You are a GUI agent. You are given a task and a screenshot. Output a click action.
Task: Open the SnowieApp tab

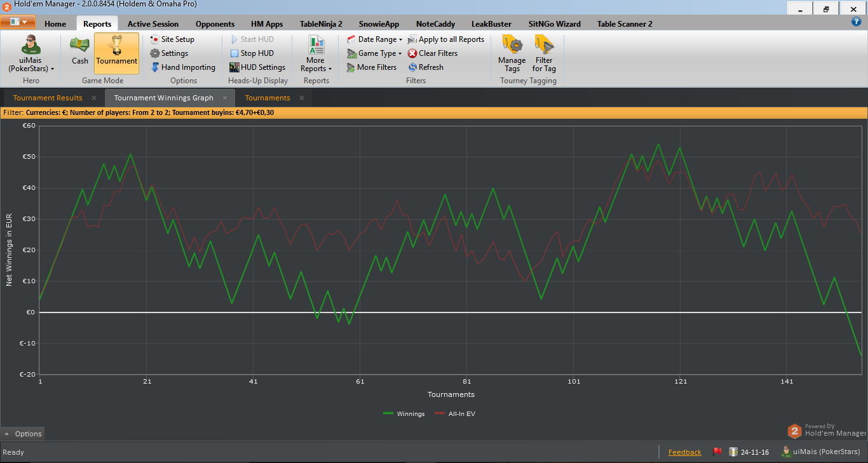pyautogui.click(x=379, y=23)
